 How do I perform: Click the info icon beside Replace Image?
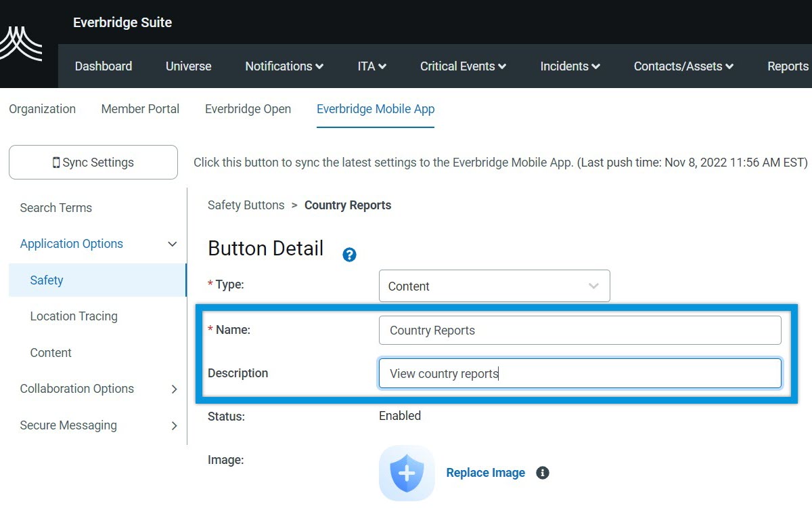point(542,473)
